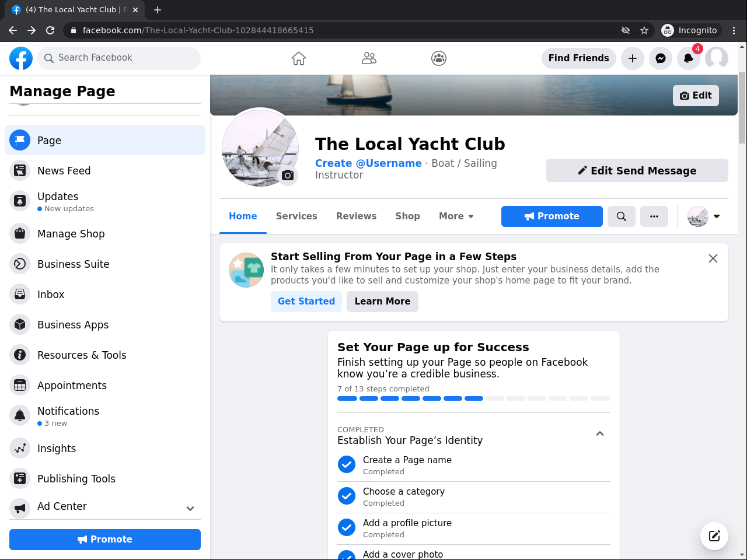Click Get Started for shop setup
The width and height of the screenshot is (747, 560).
coord(306,302)
